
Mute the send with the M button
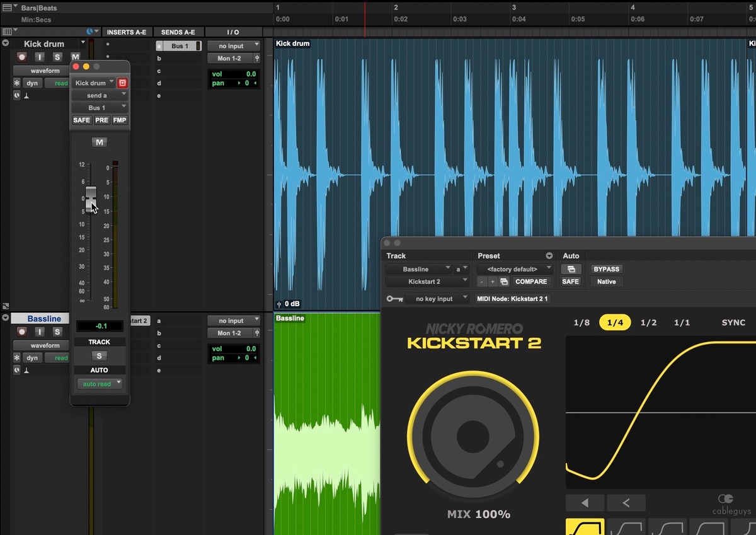coord(99,142)
